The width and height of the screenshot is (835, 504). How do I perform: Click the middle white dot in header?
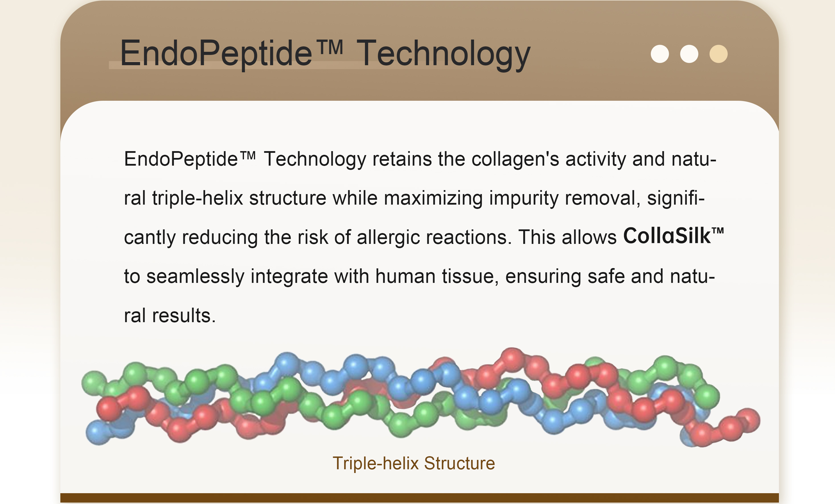pyautogui.click(x=689, y=54)
